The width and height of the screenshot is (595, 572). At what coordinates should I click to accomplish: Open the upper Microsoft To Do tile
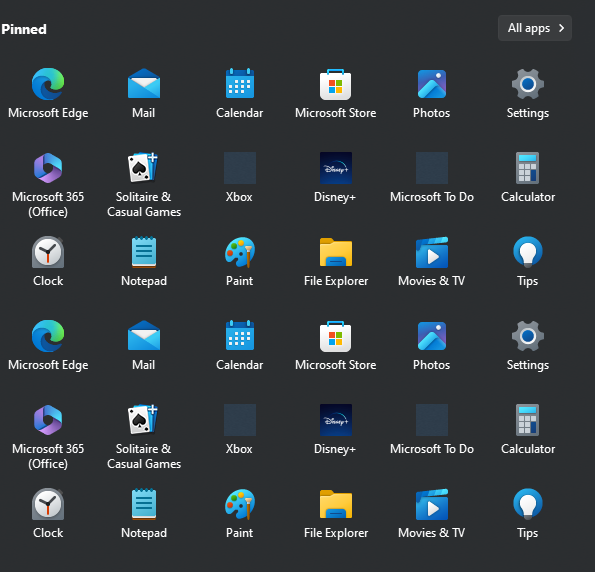click(432, 168)
